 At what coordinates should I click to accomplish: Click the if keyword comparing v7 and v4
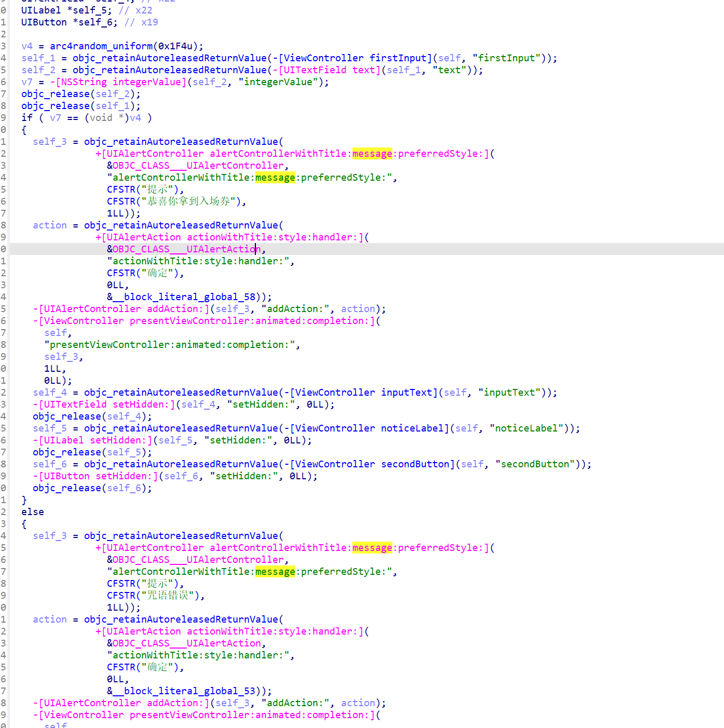pyautogui.click(x=26, y=118)
